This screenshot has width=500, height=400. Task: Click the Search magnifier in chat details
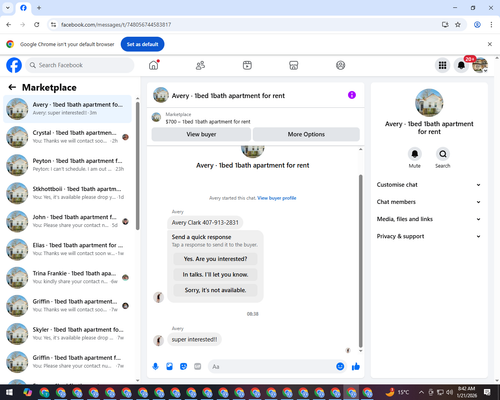click(443, 154)
